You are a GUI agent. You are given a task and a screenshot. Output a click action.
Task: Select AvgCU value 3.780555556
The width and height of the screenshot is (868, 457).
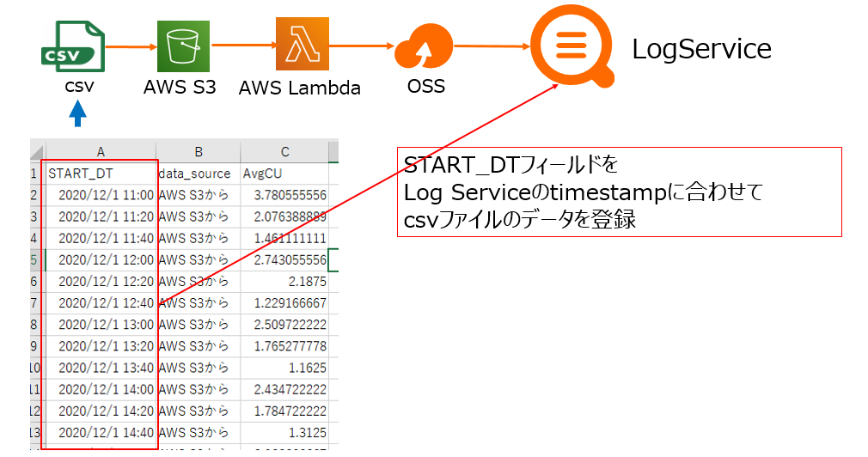pyautogui.click(x=284, y=195)
